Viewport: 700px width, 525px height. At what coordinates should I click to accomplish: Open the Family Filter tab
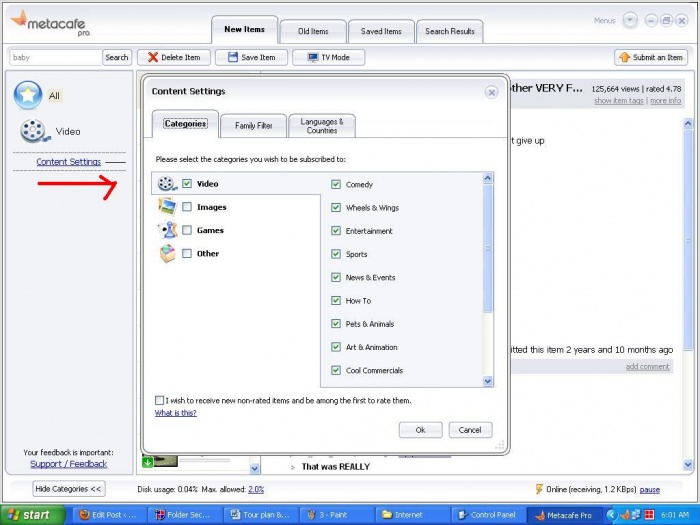(254, 126)
